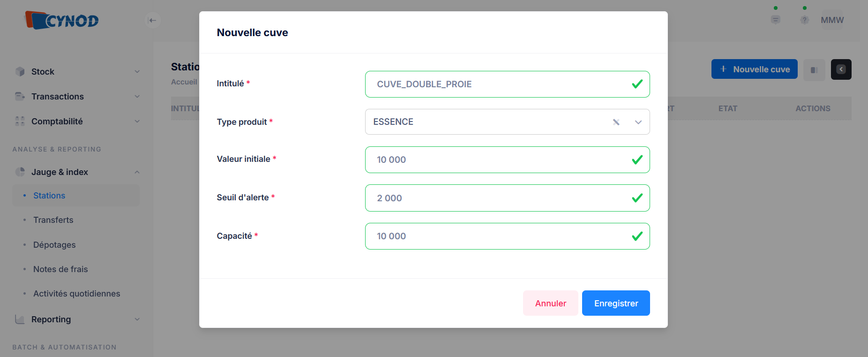Screen dimensions: 868x357
Task: Collapse sidebar with the arrow icon
Action: click(x=152, y=20)
